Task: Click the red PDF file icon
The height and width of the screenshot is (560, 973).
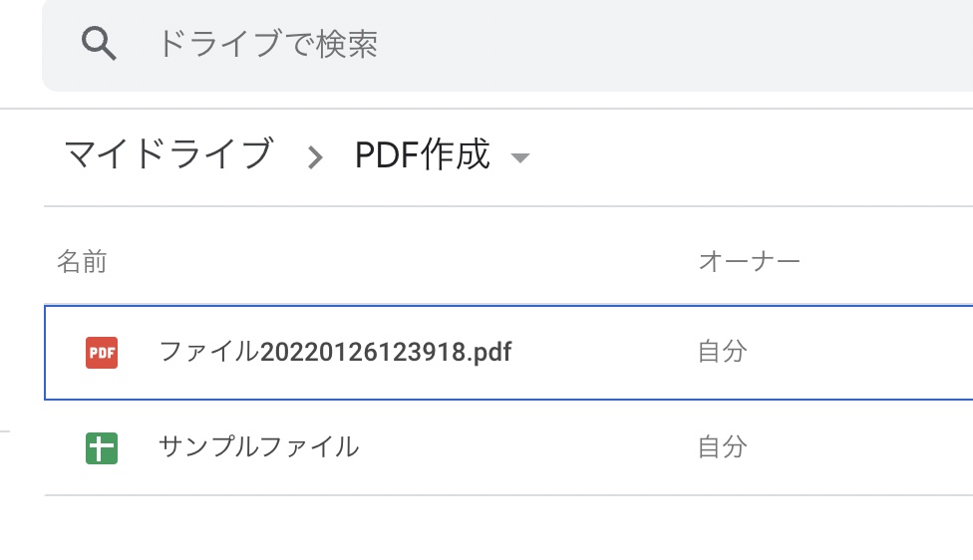Action: tap(102, 352)
